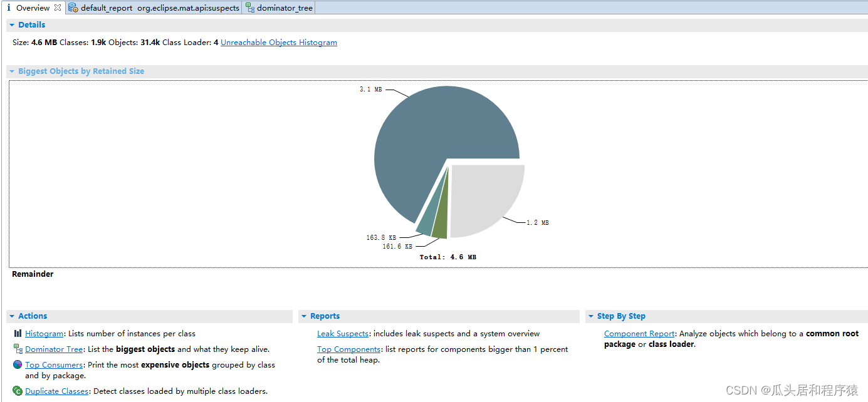Open the Top Consumers link

(54, 365)
